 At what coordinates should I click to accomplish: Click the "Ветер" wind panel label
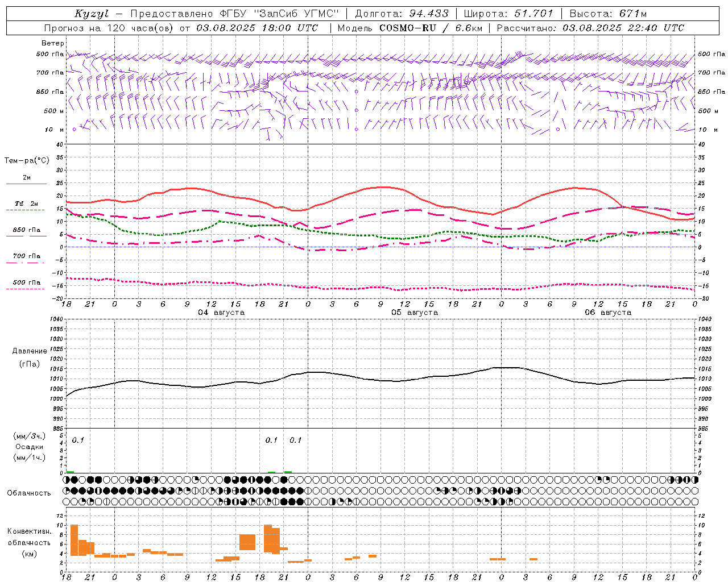point(52,43)
